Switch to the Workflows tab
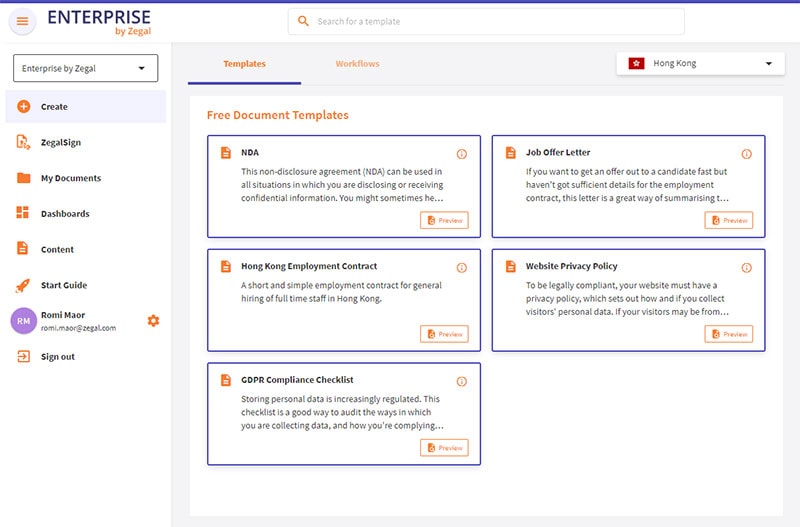Image resolution: width=800 pixels, height=527 pixels. click(357, 64)
